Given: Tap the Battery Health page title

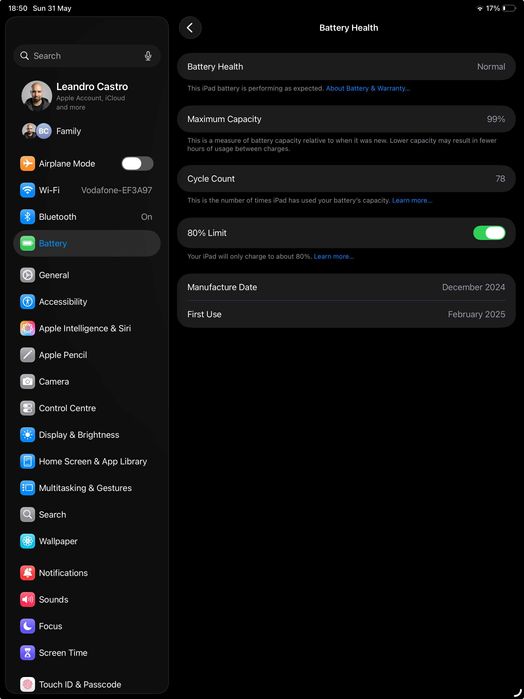Looking at the screenshot, I should 349,28.
